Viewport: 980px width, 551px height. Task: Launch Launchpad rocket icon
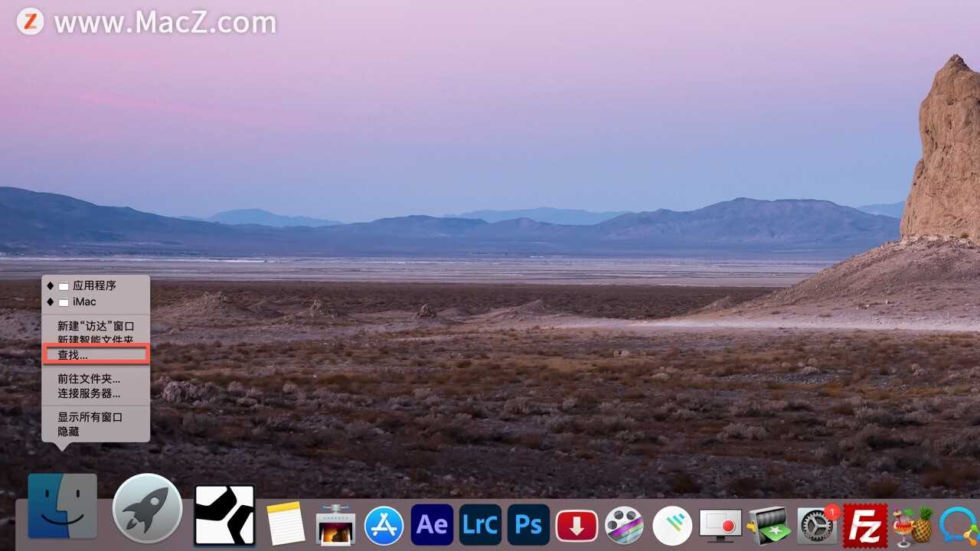click(147, 507)
